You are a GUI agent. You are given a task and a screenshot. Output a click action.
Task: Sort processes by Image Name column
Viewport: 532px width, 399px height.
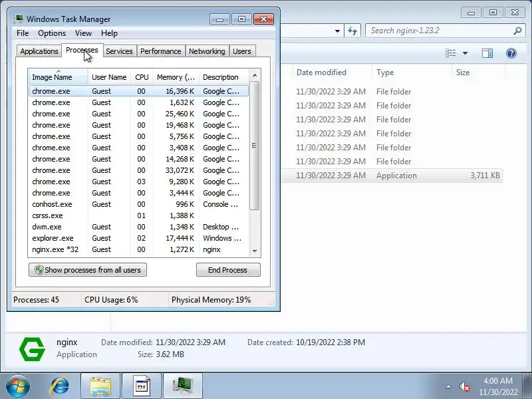(x=59, y=77)
